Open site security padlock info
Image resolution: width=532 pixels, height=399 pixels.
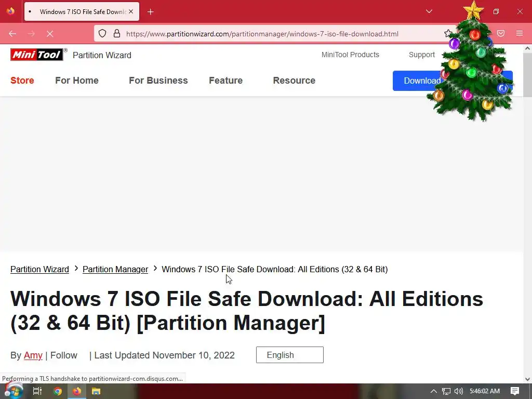click(117, 34)
